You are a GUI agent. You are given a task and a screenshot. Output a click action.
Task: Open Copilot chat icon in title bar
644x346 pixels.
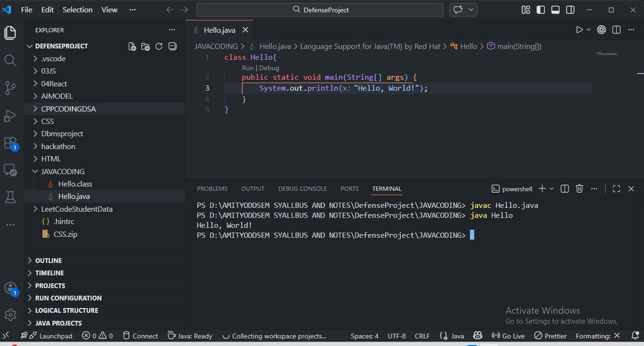click(x=458, y=10)
